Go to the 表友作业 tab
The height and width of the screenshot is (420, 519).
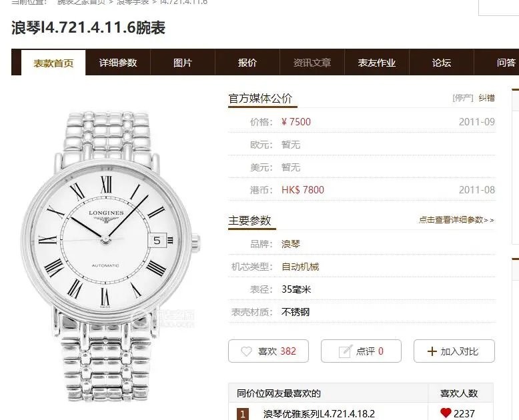point(377,63)
